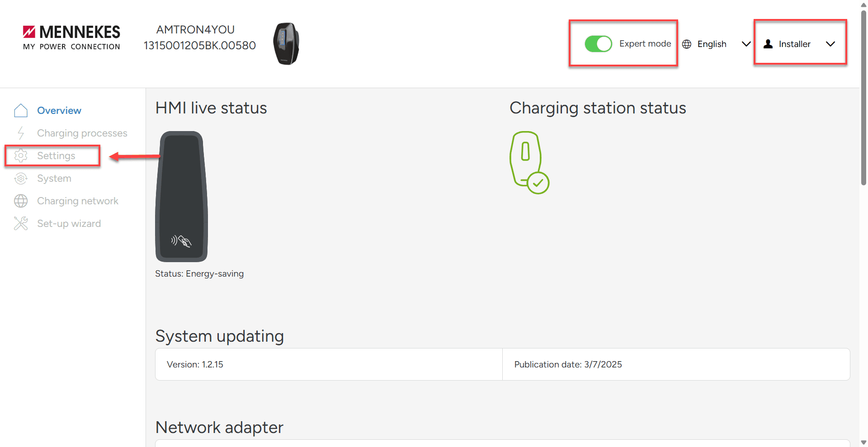Click the Charging network globe icon
The height and width of the screenshot is (447, 868).
tap(21, 201)
